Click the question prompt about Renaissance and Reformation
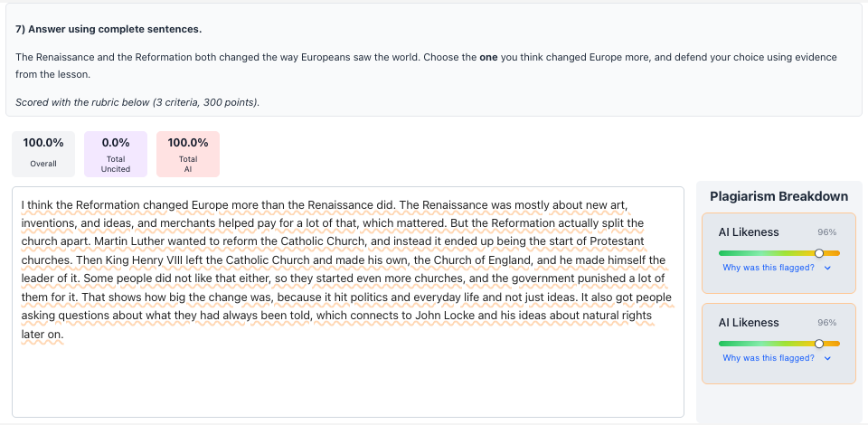The height and width of the screenshot is (425, 868). tap(426, 65)
